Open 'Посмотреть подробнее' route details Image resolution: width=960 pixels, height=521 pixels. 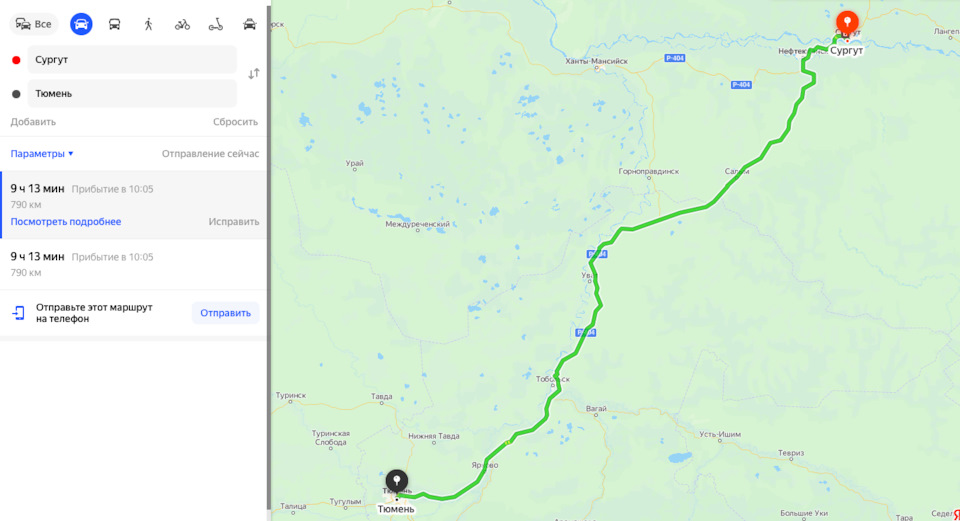point(66,222)
